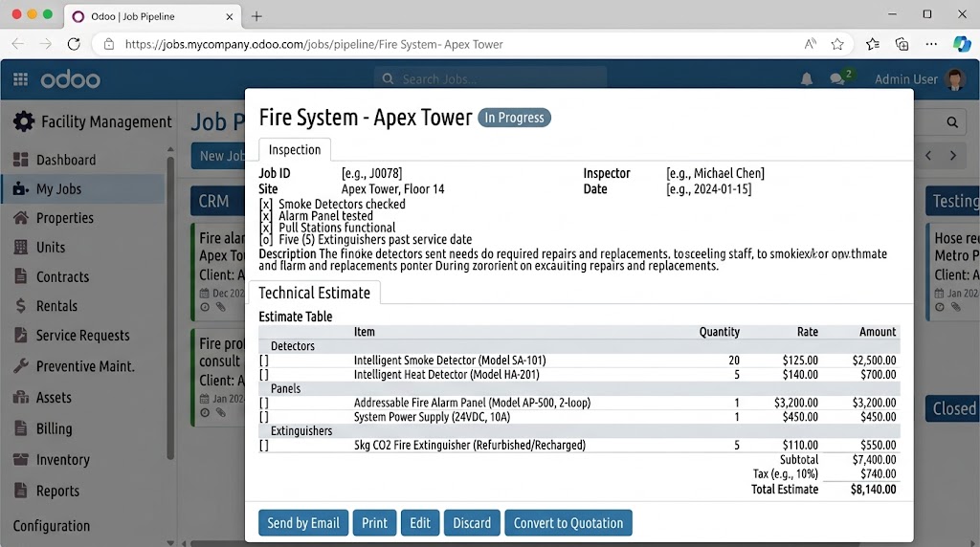This screenshot has width=980, height=547.
Task: Click the sidebar vertical scrollbar
Action: coord(170,309)
